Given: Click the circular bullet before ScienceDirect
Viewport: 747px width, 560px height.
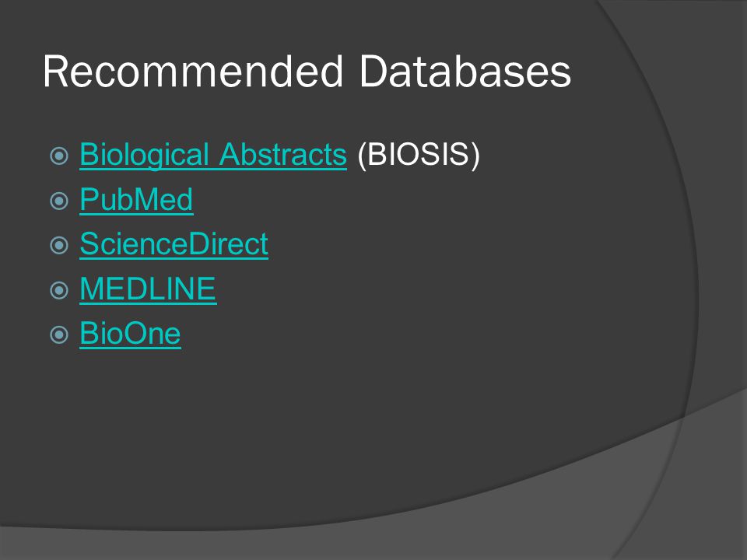Looking at the screenshot, I should (59, 245).
